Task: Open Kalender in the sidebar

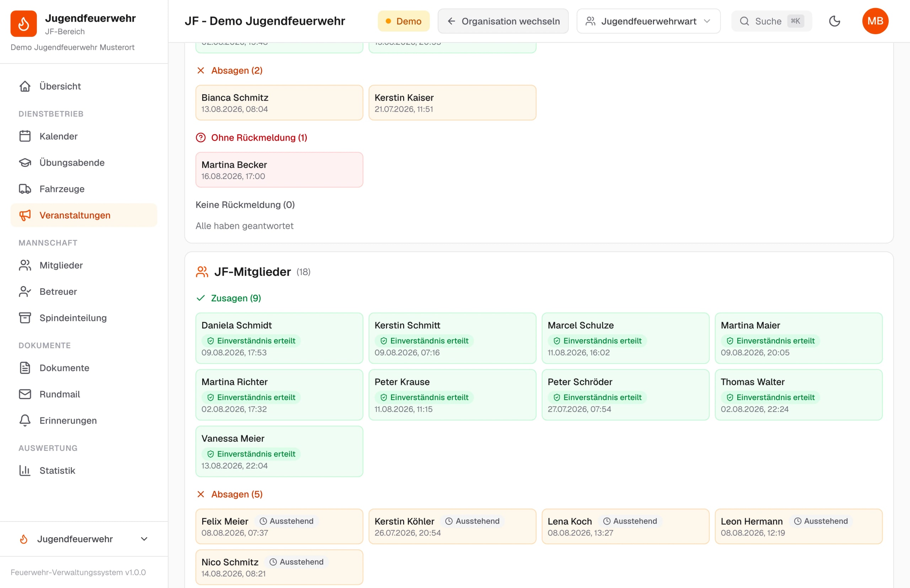Action: pyautogui.click(x=84, y=136)
